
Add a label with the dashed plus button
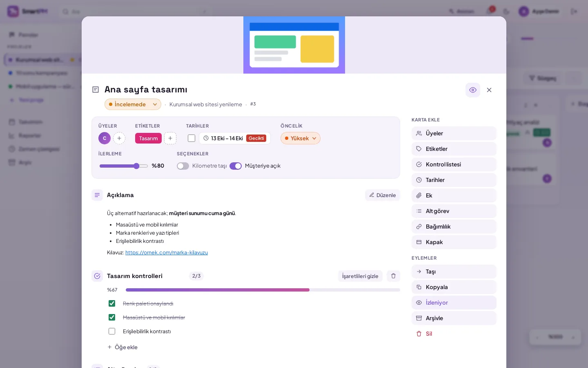point(170,138)
